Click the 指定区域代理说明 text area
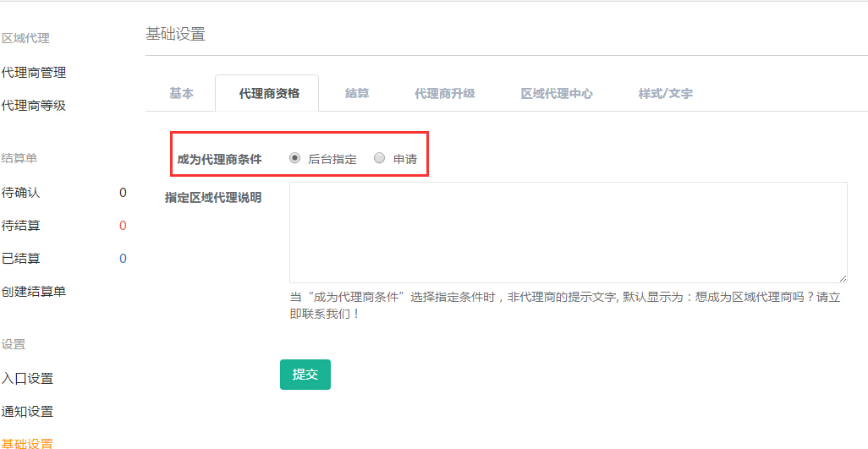Image resolution: width=868 pixels, height=449 pixels. coord(568,233)
